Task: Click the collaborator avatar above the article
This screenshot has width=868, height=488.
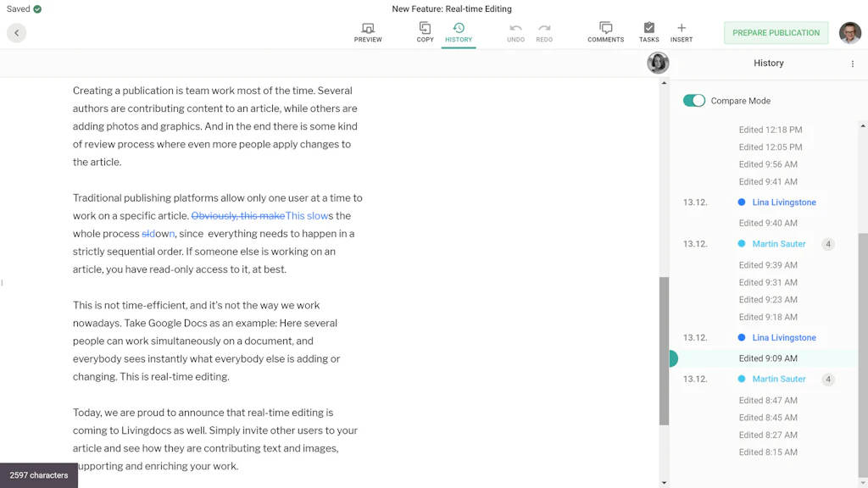Action: (658, 63)
